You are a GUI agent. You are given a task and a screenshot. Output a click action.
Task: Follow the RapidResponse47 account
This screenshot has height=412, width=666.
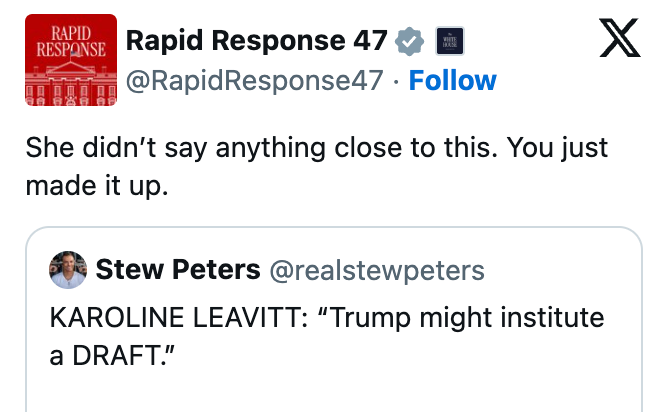(x=452, y=80)
